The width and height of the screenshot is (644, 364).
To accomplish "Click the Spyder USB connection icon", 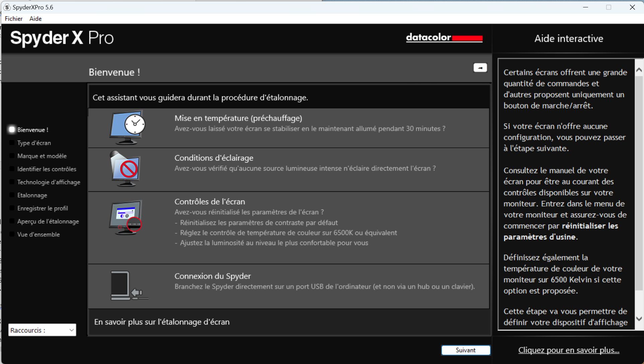I will [x=129, y=286].
